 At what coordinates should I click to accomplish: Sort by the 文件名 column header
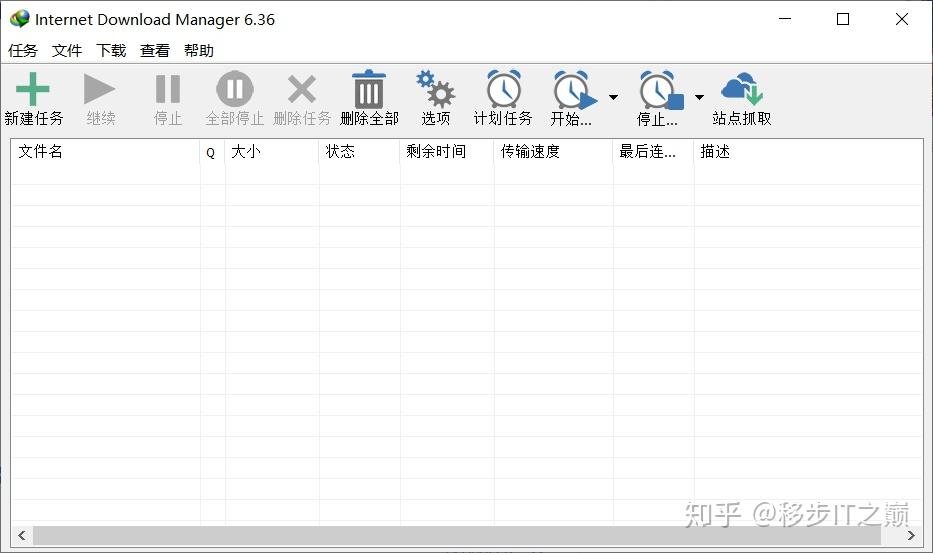[x=105, y=152]
